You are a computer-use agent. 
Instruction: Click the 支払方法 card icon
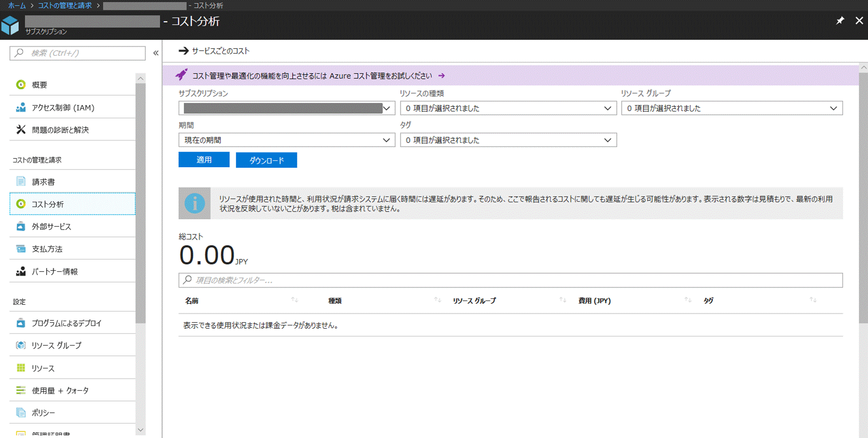coord(21,248)
